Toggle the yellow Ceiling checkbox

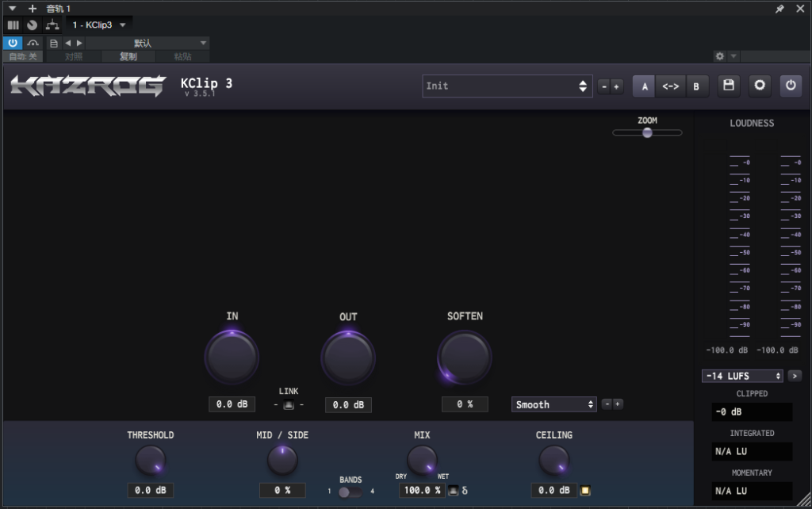point(585,490)
